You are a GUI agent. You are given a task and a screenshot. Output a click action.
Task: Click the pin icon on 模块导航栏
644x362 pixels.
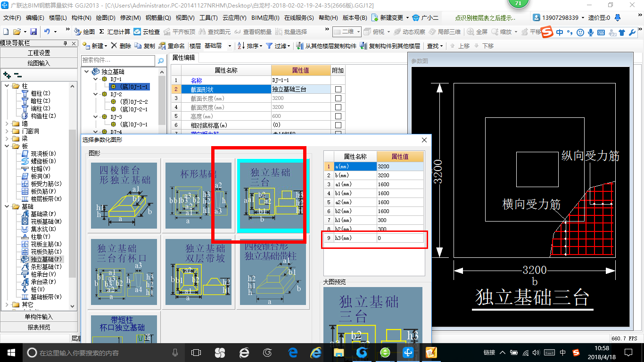(65, 43)
